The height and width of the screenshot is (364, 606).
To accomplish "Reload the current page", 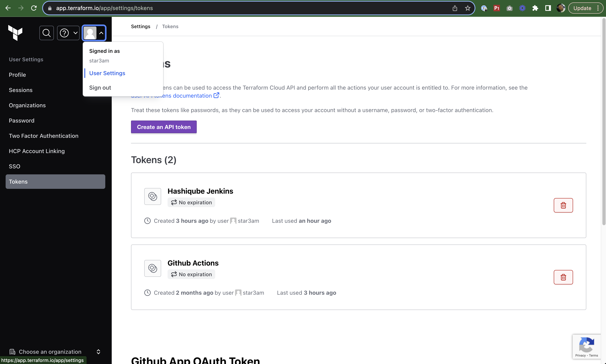I will [x=34, y=8].
